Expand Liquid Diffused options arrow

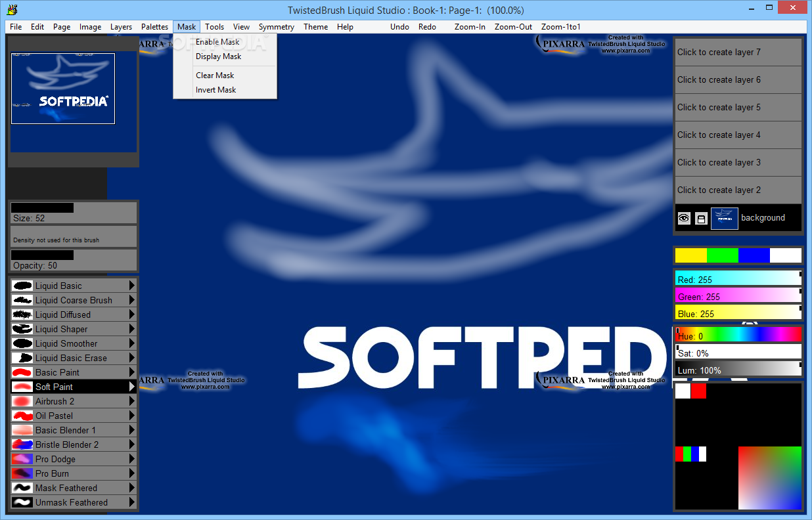pyautogui.click(x=132, y=314)
